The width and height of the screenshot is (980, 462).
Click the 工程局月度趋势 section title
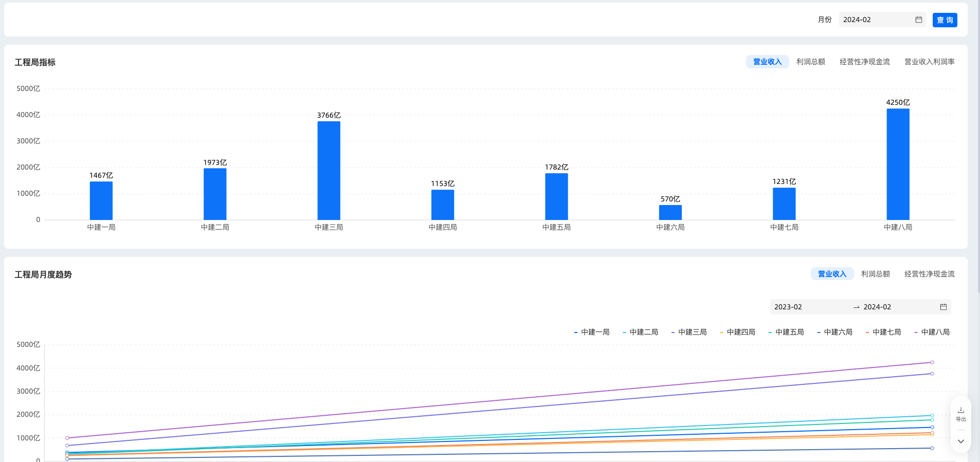click(x=43, y=274)
